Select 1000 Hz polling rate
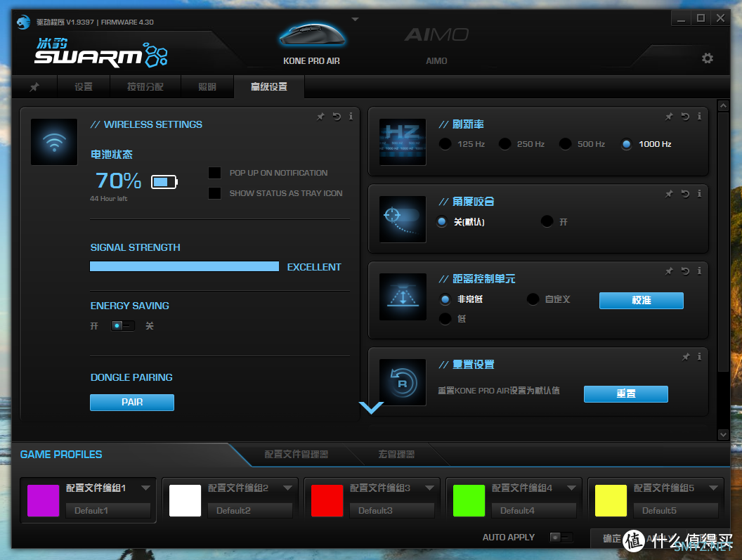742x560 pixels. tap(626, 144)
